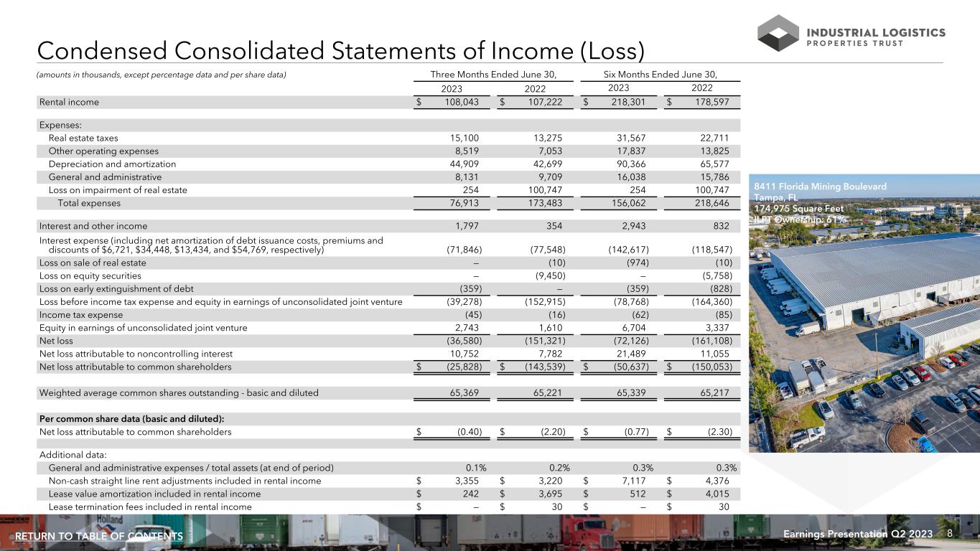This screenshot has width=980, height=551.
Task: Click the total expenses value "76,913"
Action: pyautogui.click(x=466, y=203)
